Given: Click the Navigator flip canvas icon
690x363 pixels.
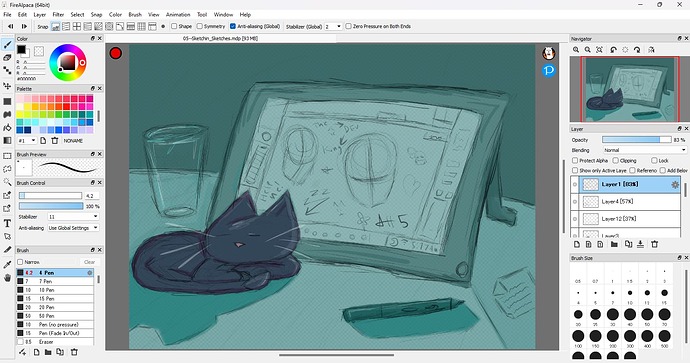Looking at the screenshot, I should point(651,50).
